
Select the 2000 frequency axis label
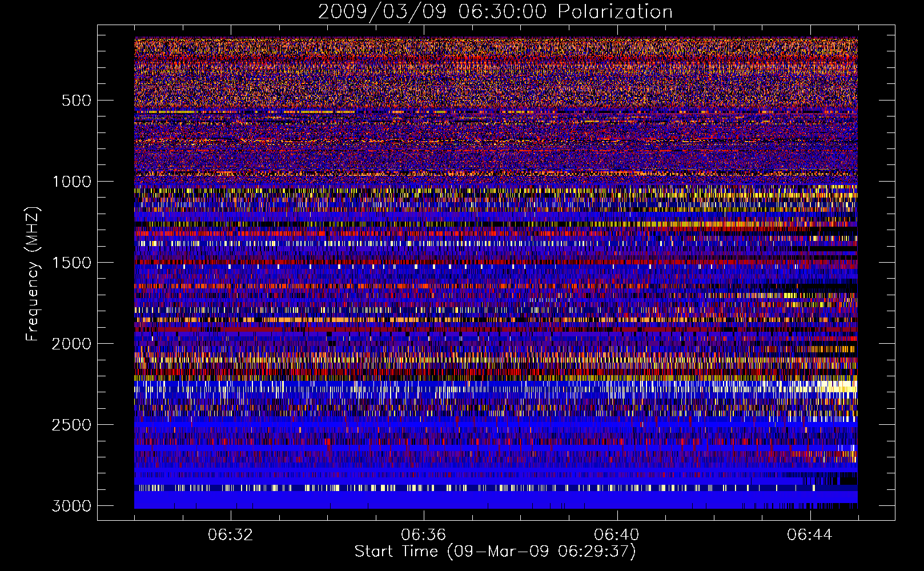pos(71,344)
